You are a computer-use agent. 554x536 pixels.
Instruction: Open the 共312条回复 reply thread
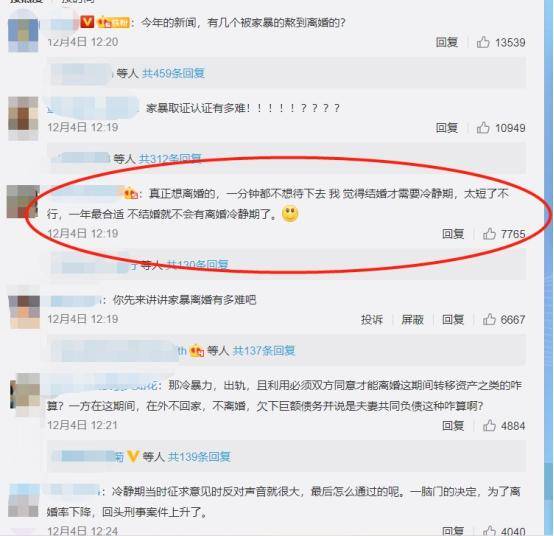(x=170, y=159)
